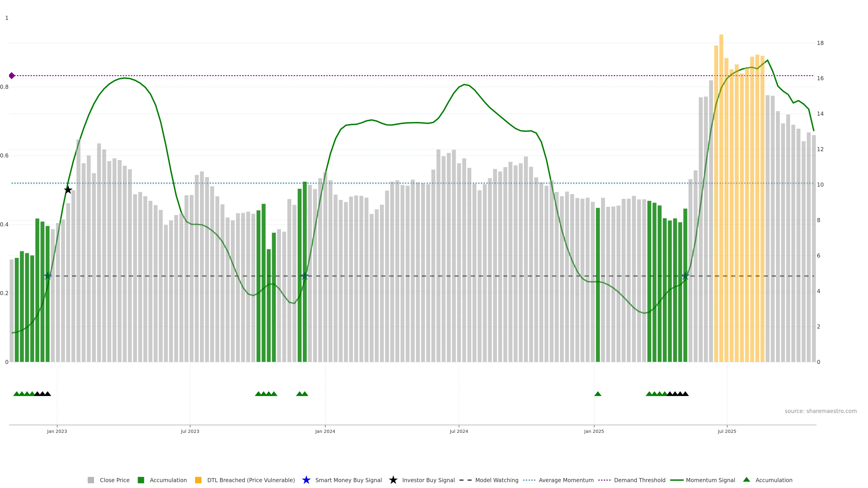Click the gray Close Price legend swatch
Viewport: 868px width, 488px height.
coord(91,480)
